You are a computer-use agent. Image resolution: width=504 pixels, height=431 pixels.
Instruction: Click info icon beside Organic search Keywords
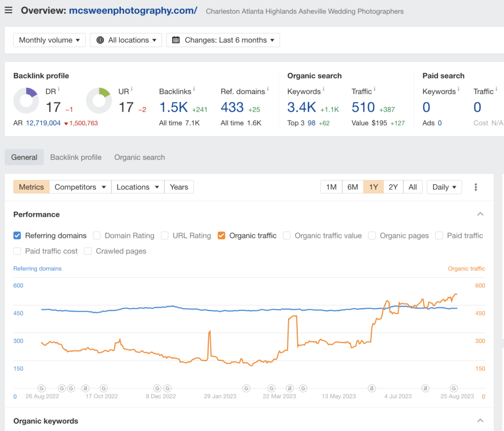(x=323, y=89)
